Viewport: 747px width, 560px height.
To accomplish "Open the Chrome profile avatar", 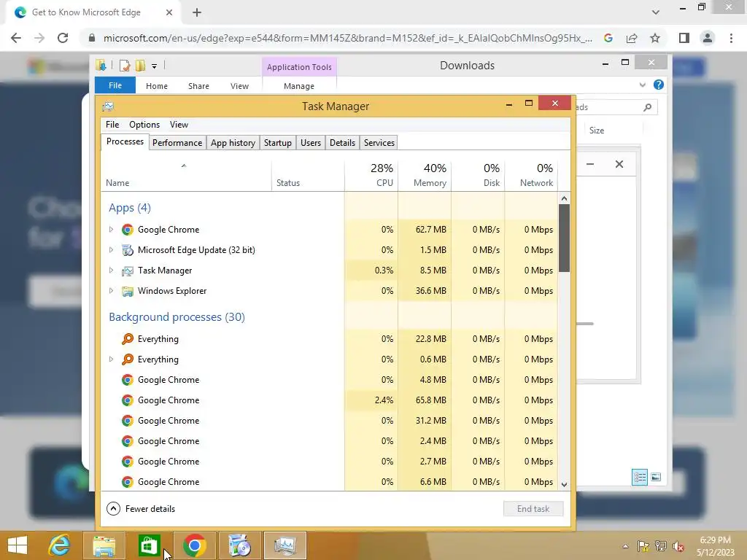I will click(708, 38).
